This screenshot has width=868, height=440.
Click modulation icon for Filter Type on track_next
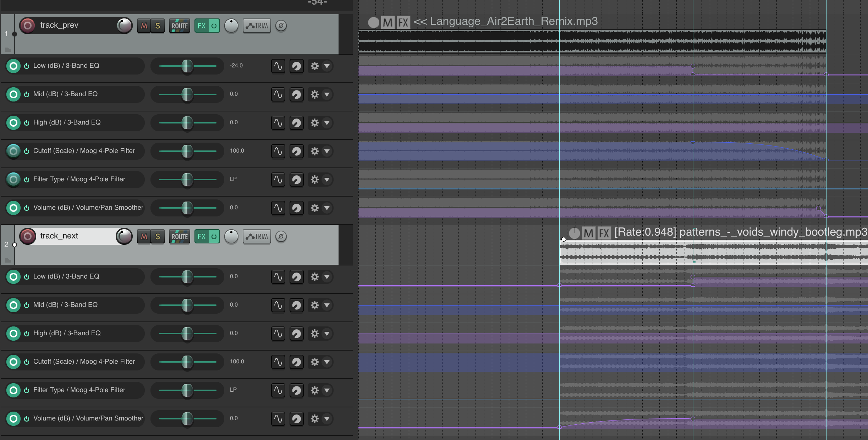click(296, 390)
